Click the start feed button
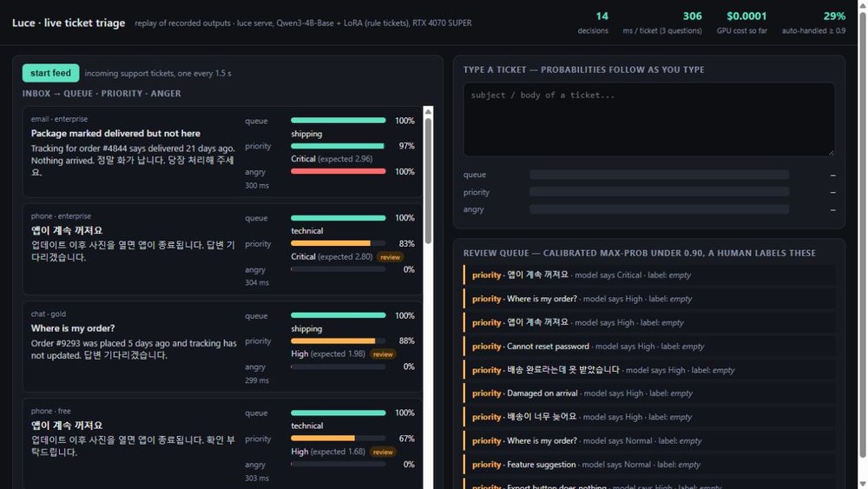Image resolution: width=868 pixels, height=489 pixels. click(x=50, y=73)
